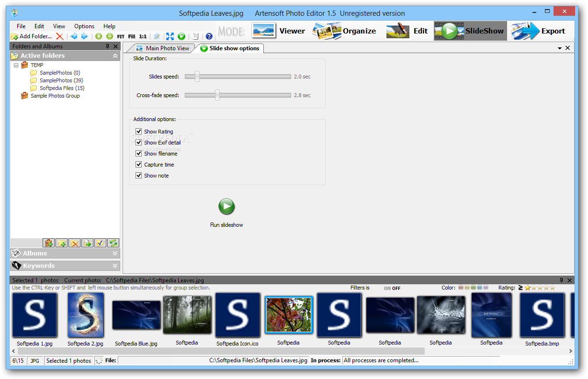
Task: Collapse the TEMP tree node
Action: pos(16,65)
